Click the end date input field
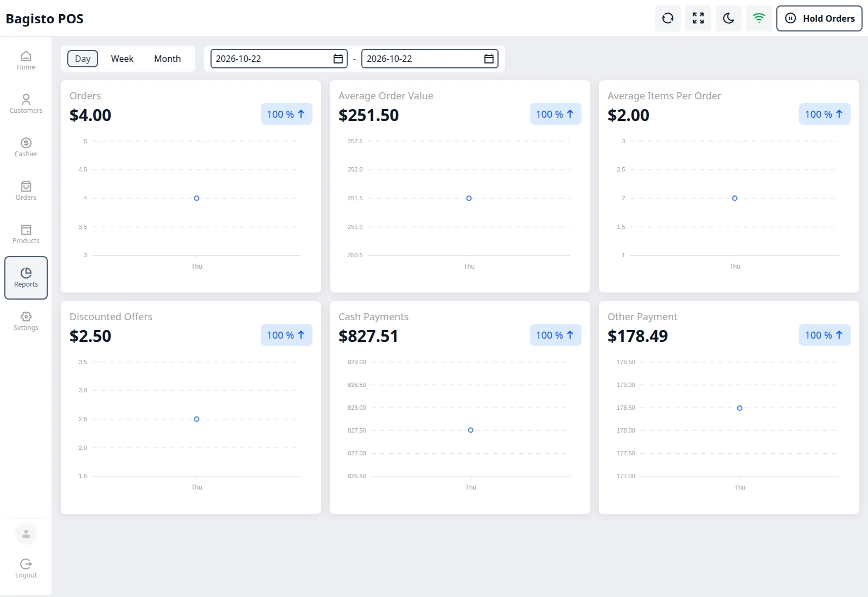The width and height of the screenshot is (868, 597). (x=430, y=59)
